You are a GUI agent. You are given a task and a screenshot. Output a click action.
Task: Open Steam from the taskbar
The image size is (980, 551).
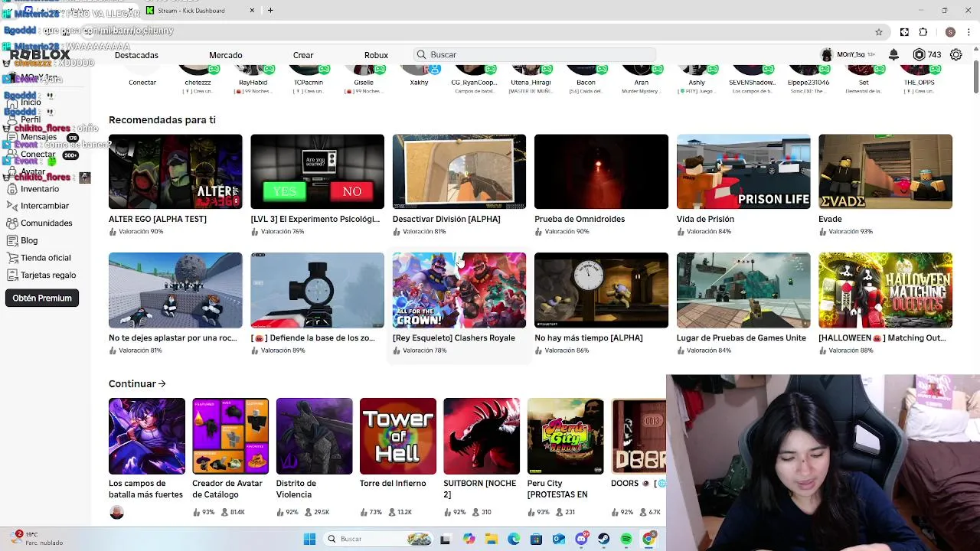coord(604,539)
